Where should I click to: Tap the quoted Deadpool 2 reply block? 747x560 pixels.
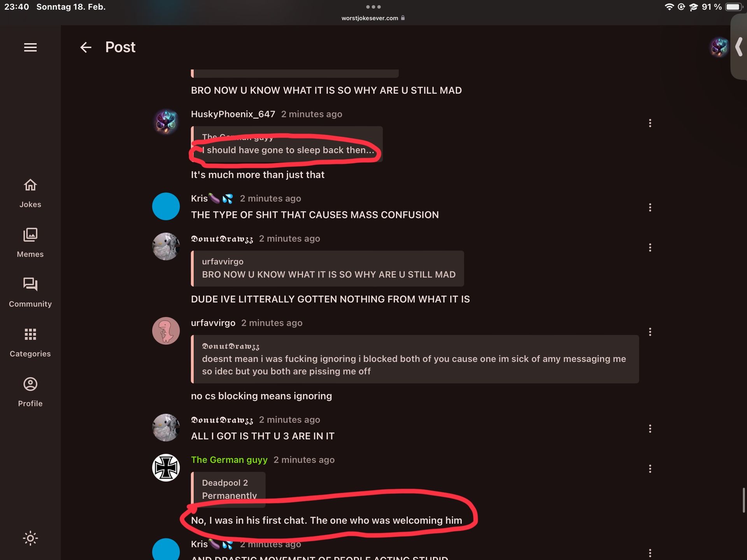click(x=228, y=490)
